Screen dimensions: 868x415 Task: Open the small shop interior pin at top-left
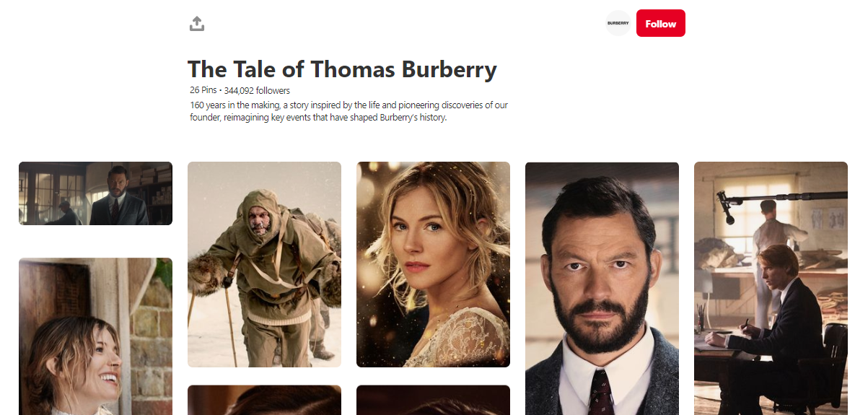click(x=95, y=193)
